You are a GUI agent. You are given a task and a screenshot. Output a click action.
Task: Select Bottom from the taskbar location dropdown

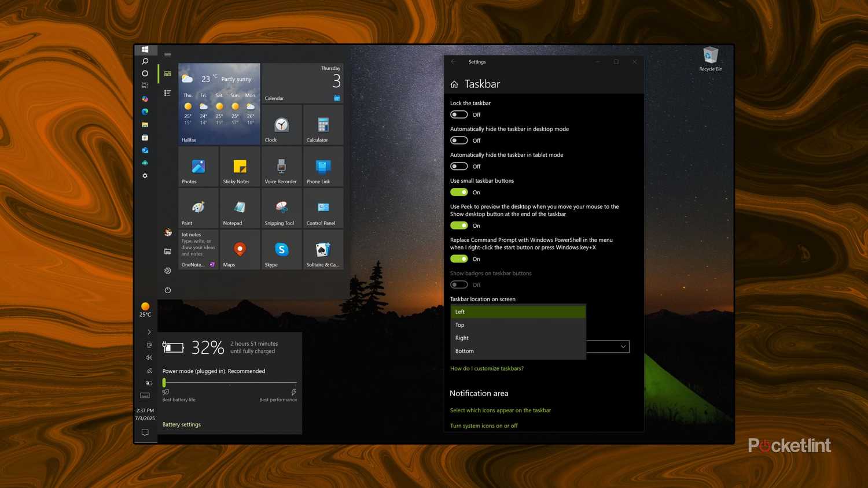click(465, 351)
